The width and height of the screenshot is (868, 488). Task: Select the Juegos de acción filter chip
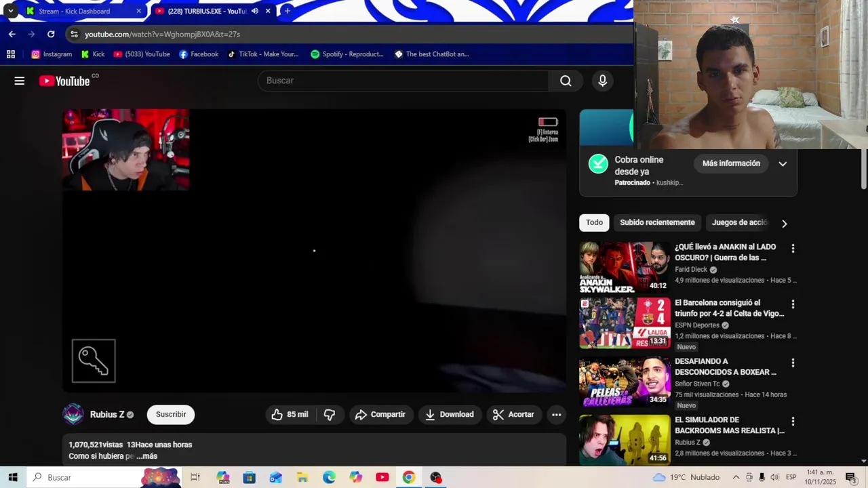[739, 222]
